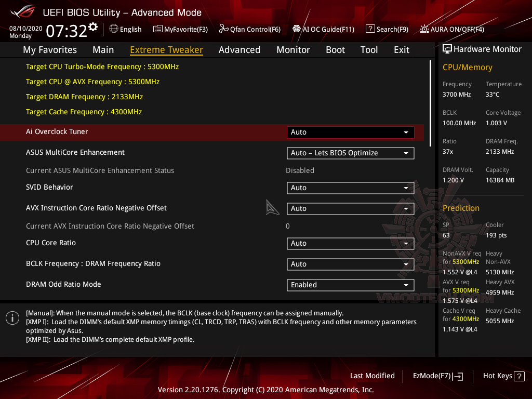Switch to EzMode
532x399 pixels.
click(x=434, y=376)
